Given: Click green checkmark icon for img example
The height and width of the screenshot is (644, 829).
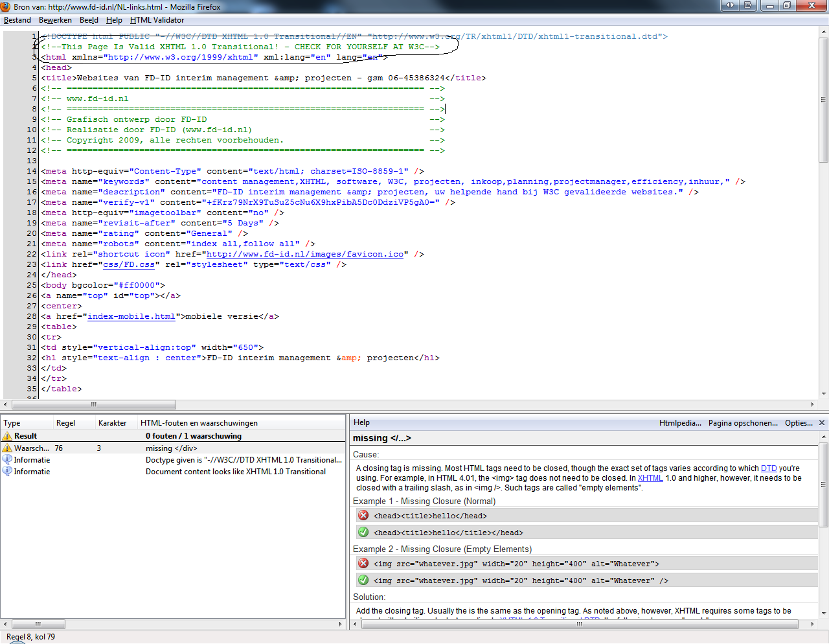Looking at the screenshot, I should point(363,580).
